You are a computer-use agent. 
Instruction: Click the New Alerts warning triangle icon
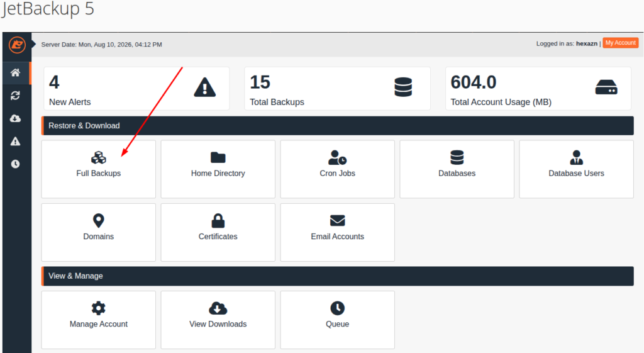[205, 87]
